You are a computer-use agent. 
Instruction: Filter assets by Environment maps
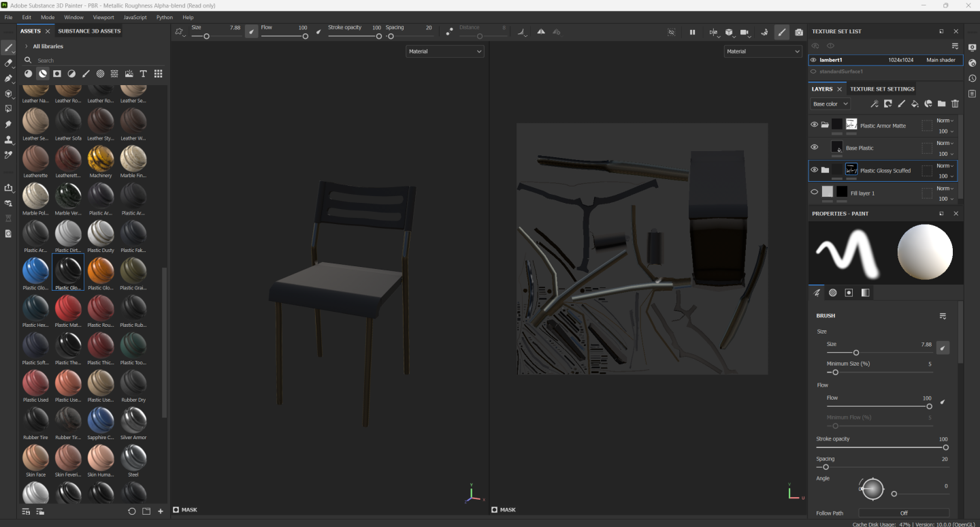point(129,74)
